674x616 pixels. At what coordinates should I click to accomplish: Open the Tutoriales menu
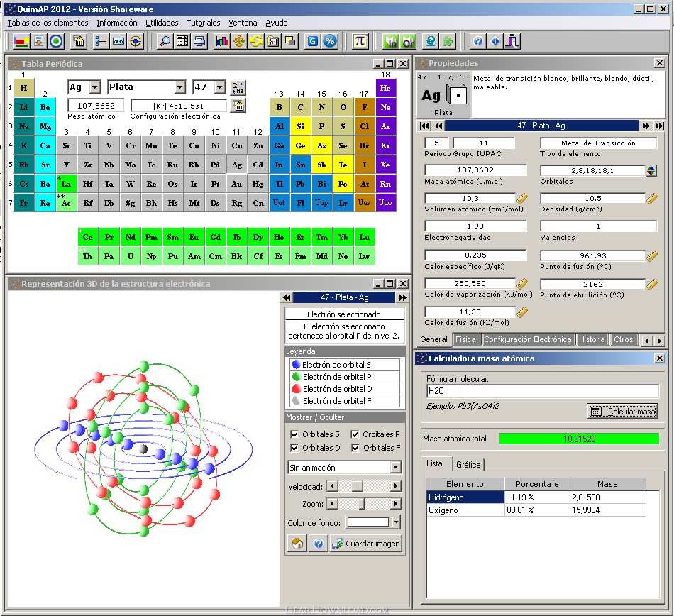(x=204, y=23)
